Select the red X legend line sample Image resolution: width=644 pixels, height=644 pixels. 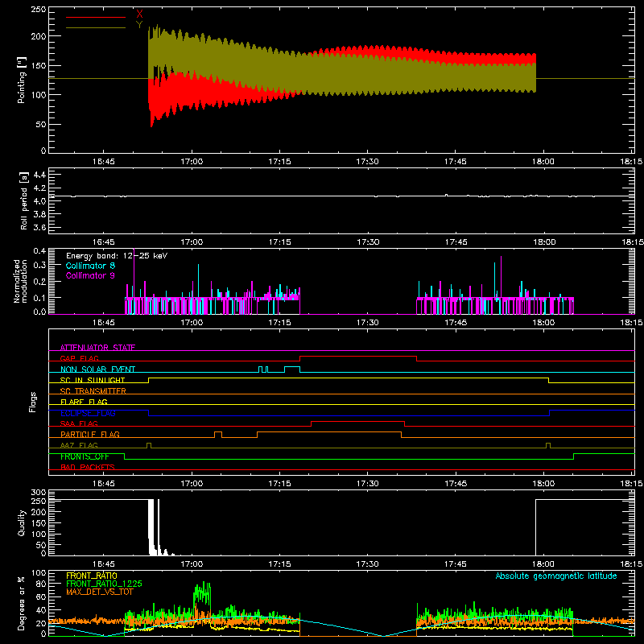click(x=96, y=17)
